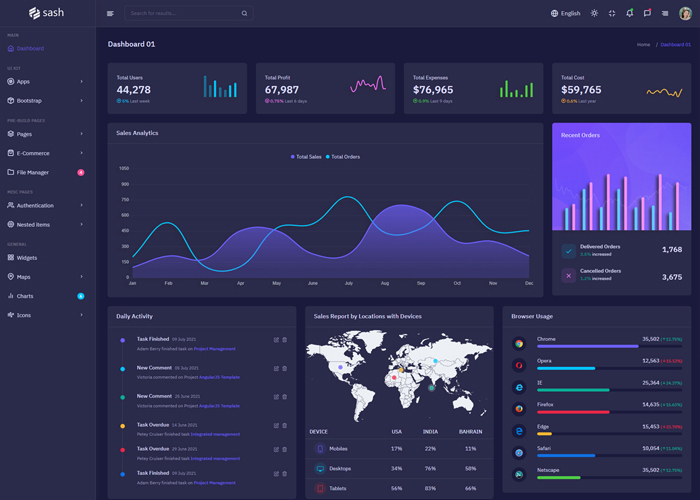Expand the E-Commerce sidebar menu
Viewport: 700px width, 500px height.
pos(45,153)
